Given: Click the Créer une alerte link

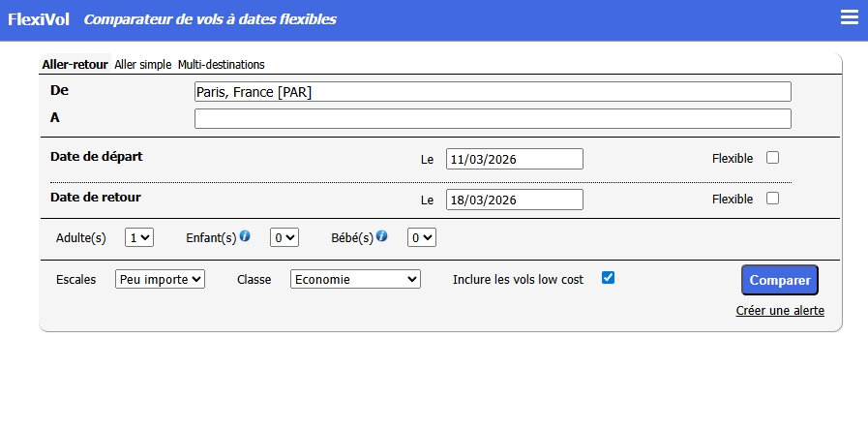Looking at the screenshot, I should click(x=780, y=311).
